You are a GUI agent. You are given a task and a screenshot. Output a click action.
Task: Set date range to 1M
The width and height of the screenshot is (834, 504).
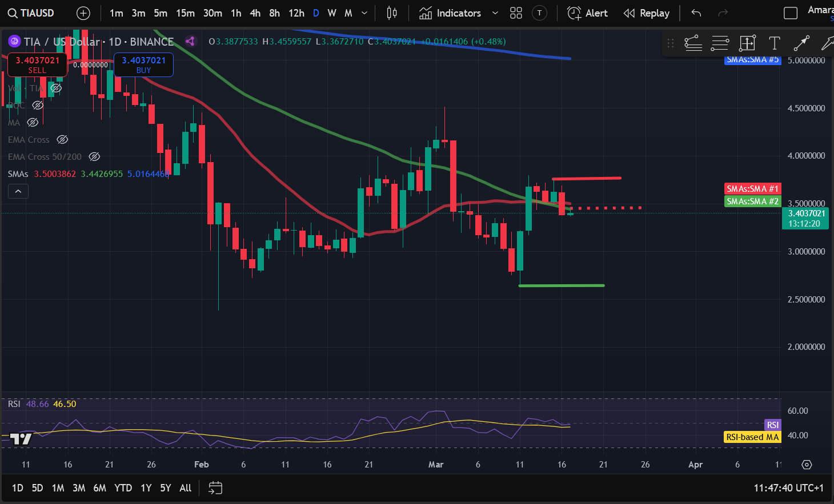coord(58,488)
